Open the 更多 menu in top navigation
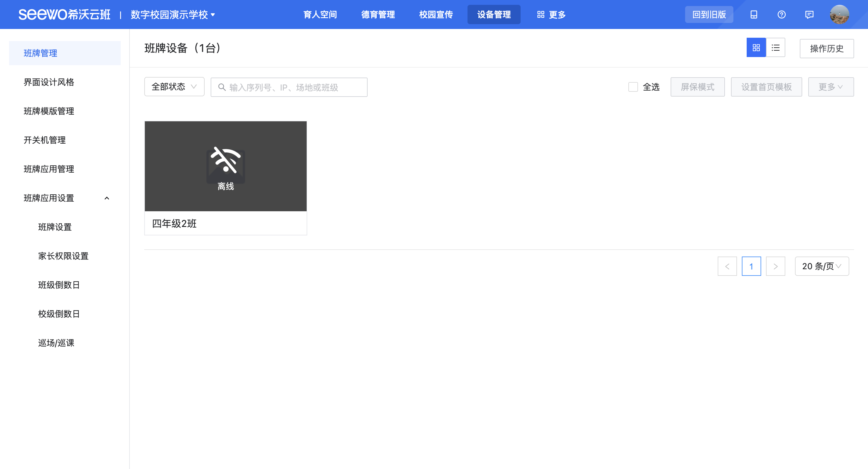 (551, 14)
